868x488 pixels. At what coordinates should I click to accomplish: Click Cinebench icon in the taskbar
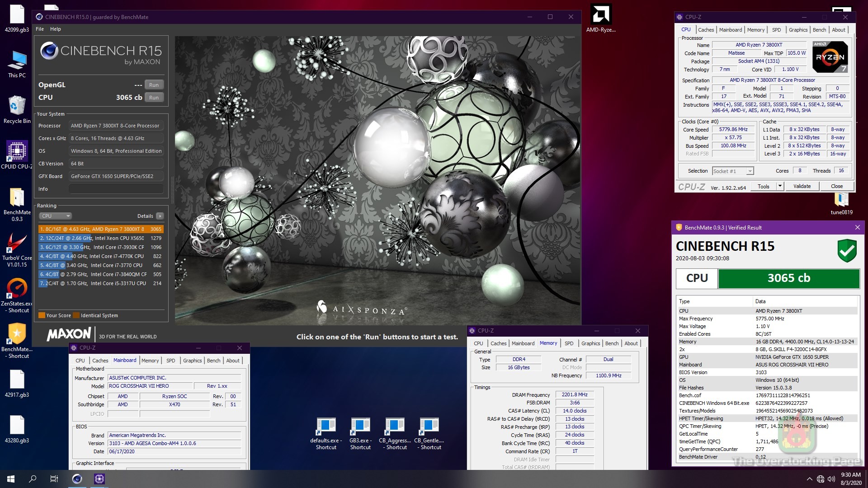tap(77, 479)
